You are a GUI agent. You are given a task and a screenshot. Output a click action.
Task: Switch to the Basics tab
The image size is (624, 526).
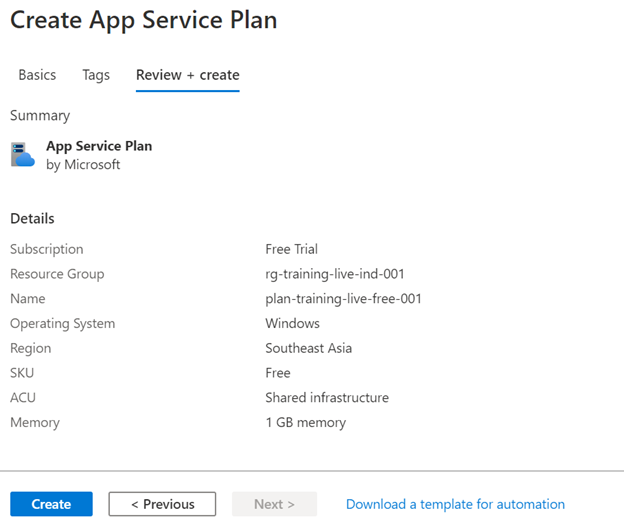(37, 75)
